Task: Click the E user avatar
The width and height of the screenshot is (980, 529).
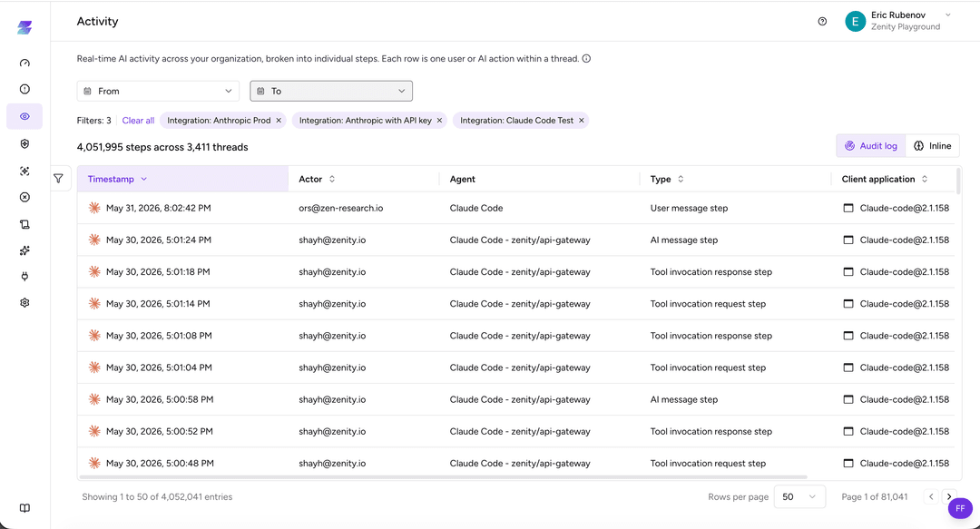Action: click(x=855, y=21)
